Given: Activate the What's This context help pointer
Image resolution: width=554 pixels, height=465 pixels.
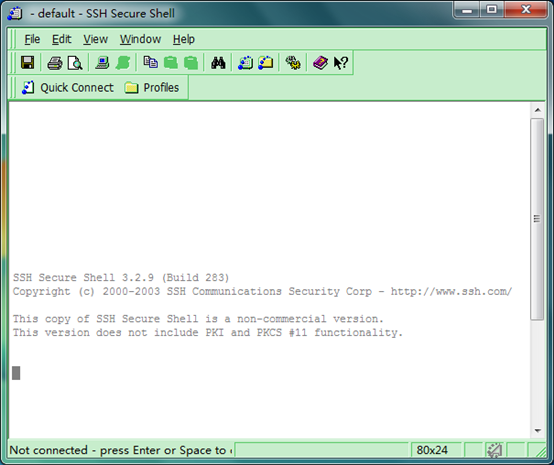Looking at the screenshot, I should click(x=341, y=63).
